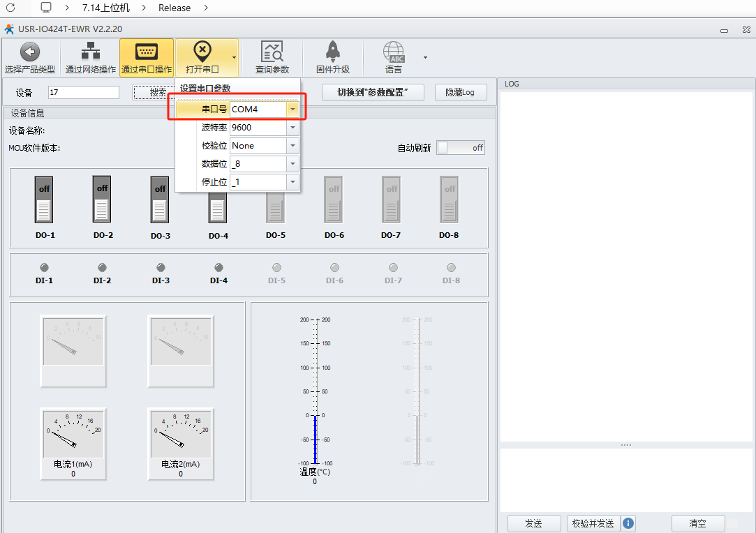Viewport: 756px width, 533px height.
Task: Click the query parameters icon
Action: click(272, 52)
